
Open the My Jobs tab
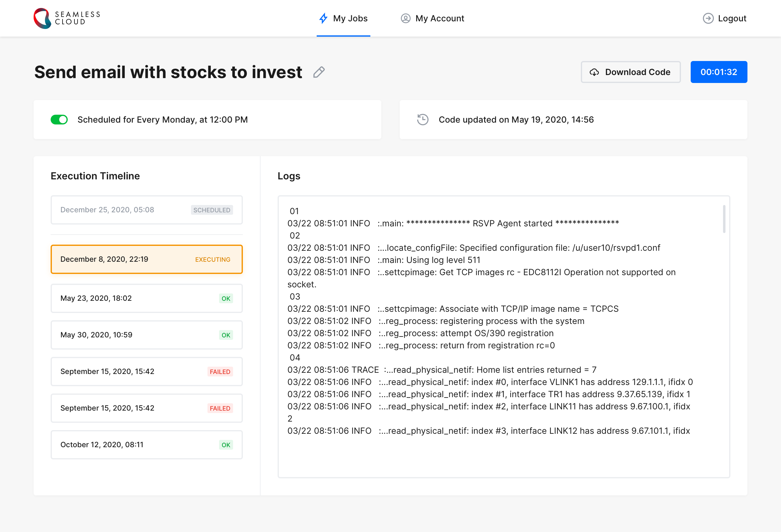[x=350, y=18]
